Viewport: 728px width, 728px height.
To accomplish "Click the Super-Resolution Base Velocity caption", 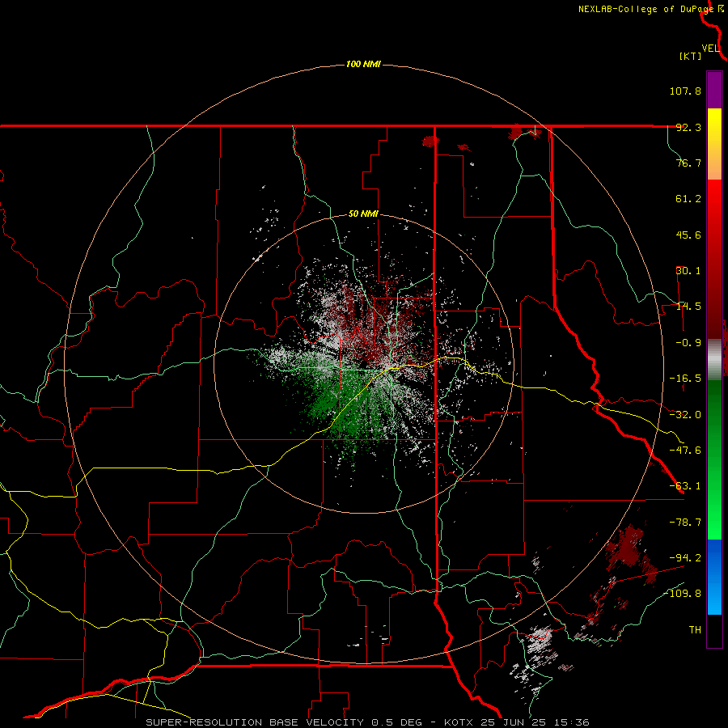I will coord(367,722).
